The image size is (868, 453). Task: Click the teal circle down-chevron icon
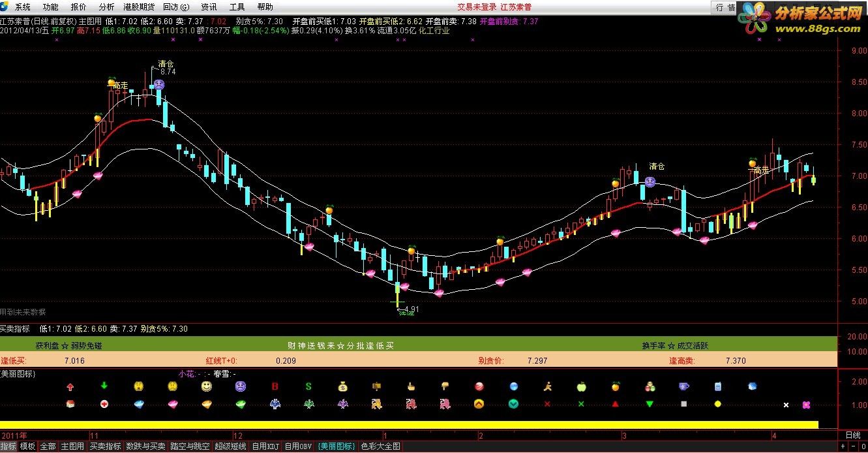point(513,404)
